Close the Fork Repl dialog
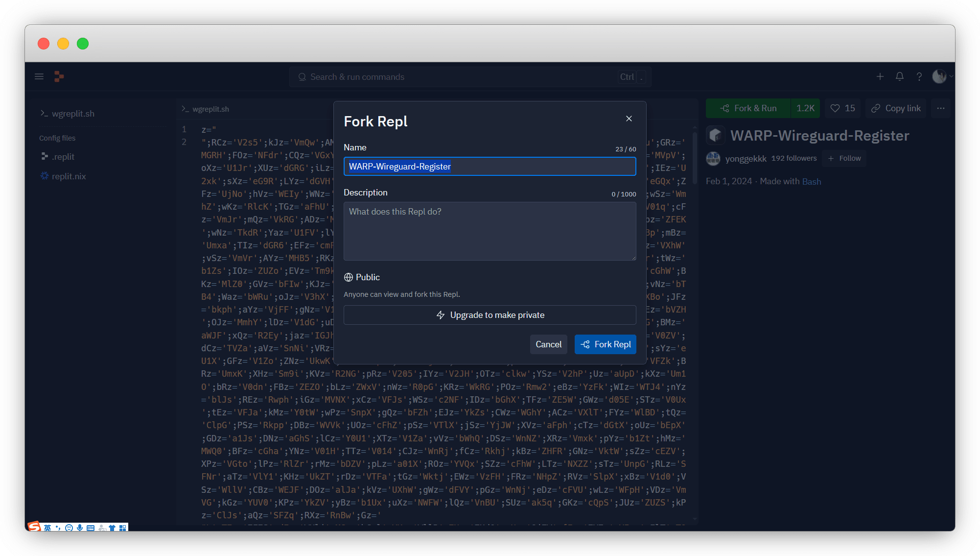This screenshot has height=556, width=980. click(x=629, y=119)
